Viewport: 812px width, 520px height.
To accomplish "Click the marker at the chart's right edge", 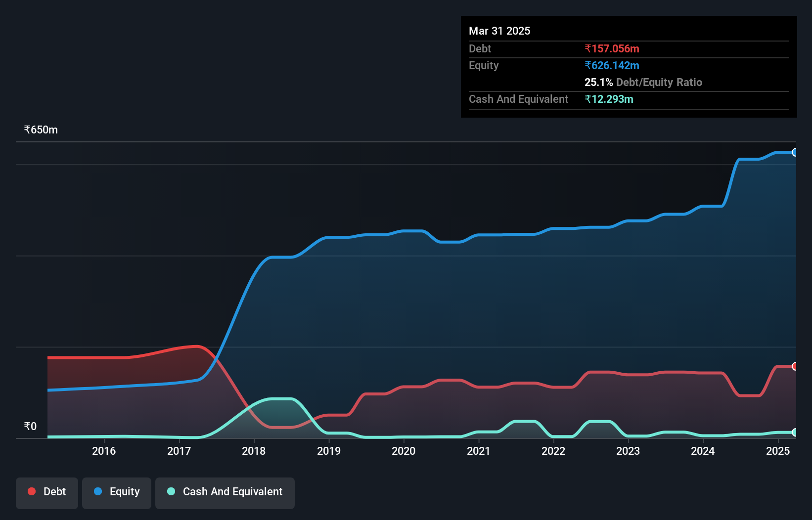I will click(795, 152).
